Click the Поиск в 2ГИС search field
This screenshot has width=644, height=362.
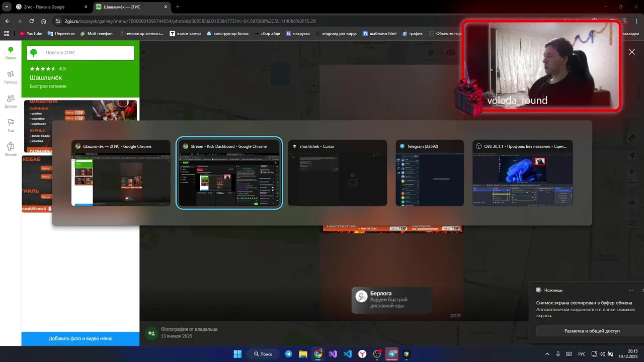click(x=80, y=52)
